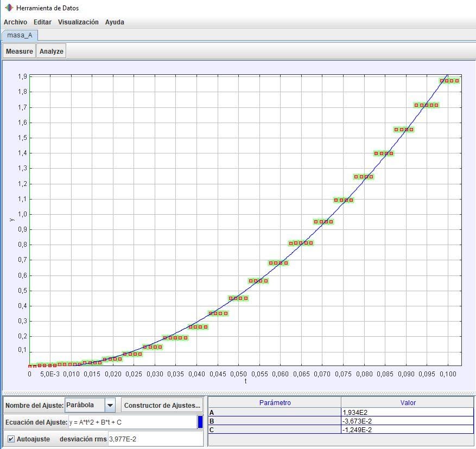Click the desviación rms value field
476x449 pixels.
coord(155,439)
